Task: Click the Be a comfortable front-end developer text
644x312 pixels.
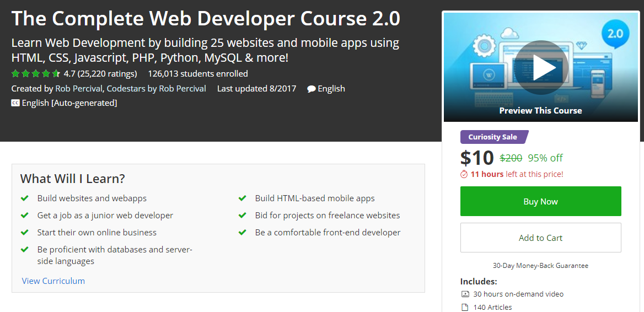Action: pos(328,233)
